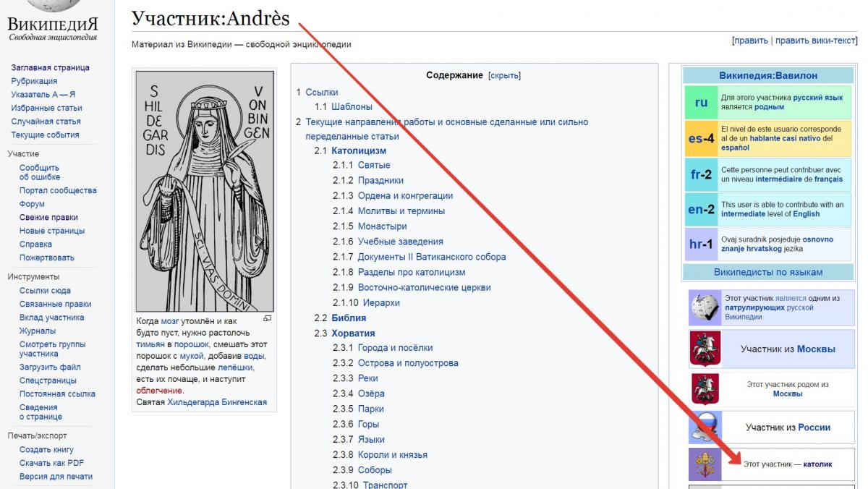Viewport: 868px width, 489px height.
Task: Jump to 2.3.2 Острова и полуострова
Action: coord(408,363)
